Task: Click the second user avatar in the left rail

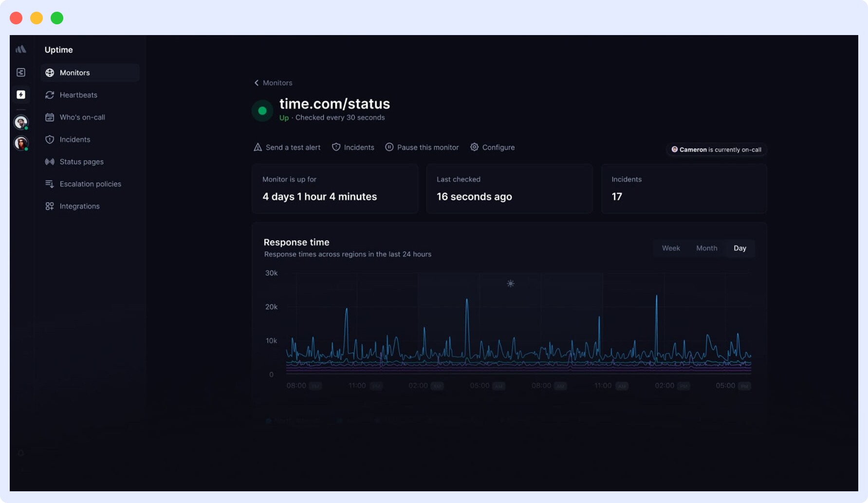Action: coord(21,143)
